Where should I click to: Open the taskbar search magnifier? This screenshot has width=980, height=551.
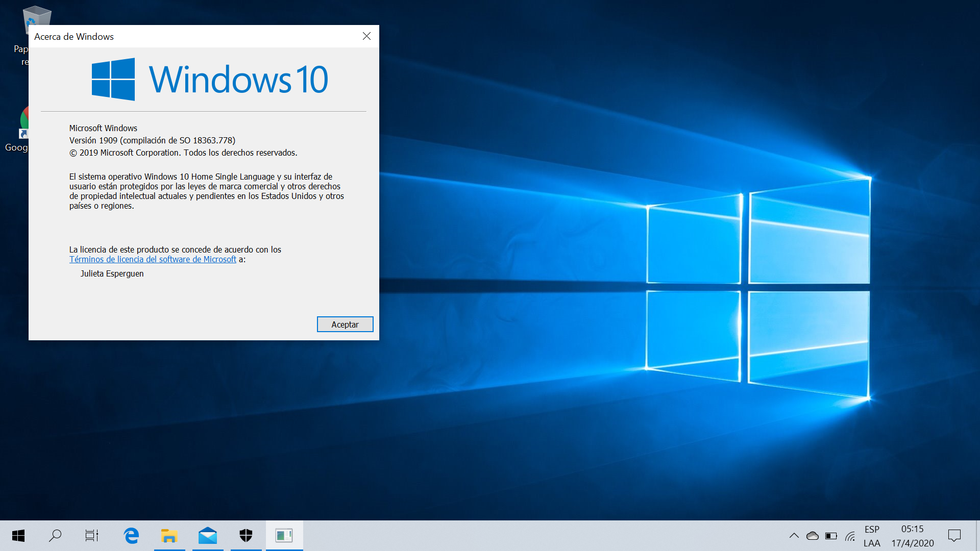pos(55,536)
